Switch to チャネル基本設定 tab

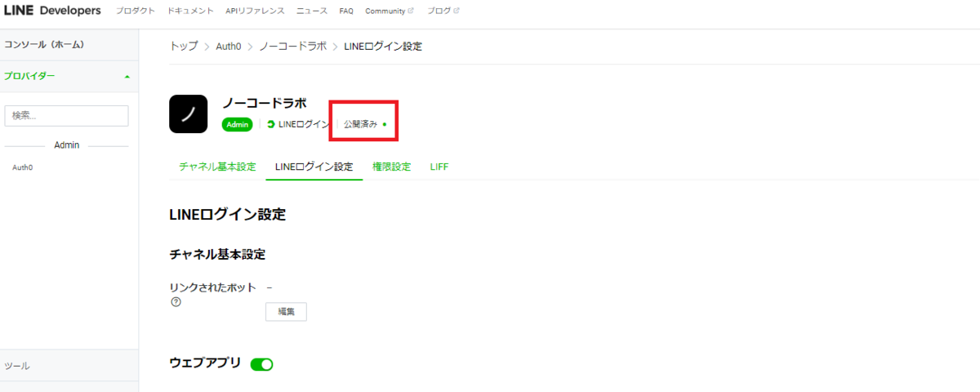(217, 167)
